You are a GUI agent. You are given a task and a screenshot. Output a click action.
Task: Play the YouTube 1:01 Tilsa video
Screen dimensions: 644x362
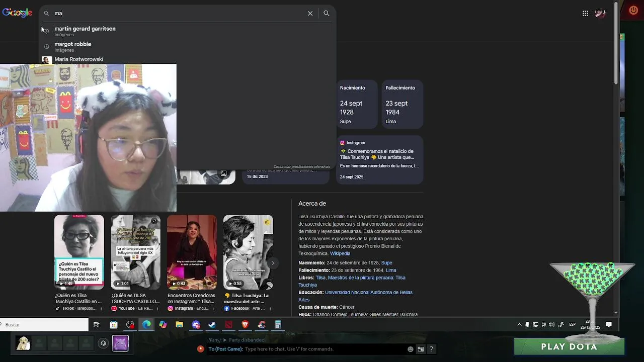(135, 252)
